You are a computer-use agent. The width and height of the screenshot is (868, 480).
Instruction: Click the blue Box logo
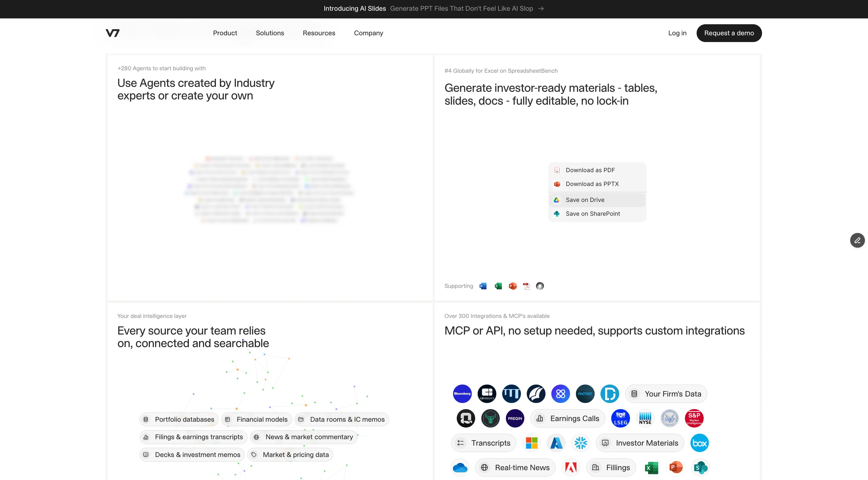pyautogui.click(x=699, y=443)
